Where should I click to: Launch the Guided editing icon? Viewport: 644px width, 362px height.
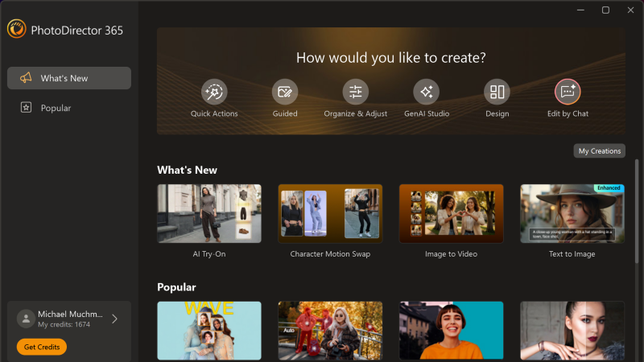(285, 92)
